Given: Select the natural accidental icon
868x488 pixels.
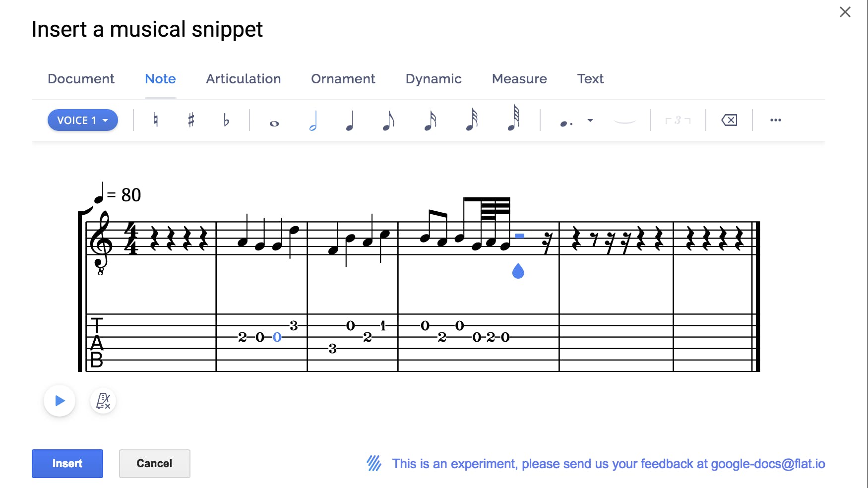Looking at the screenshot, I should [156, 120].
